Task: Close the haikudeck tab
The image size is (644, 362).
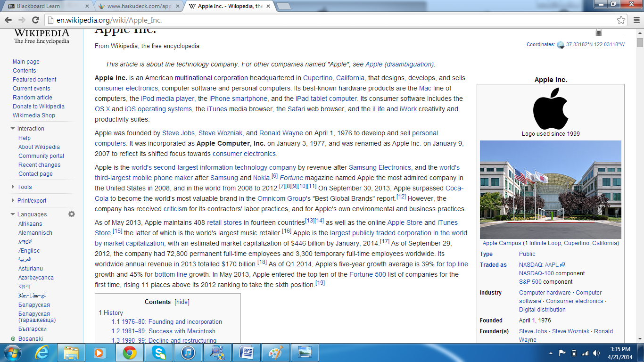Action: click(x=178, y=7)
